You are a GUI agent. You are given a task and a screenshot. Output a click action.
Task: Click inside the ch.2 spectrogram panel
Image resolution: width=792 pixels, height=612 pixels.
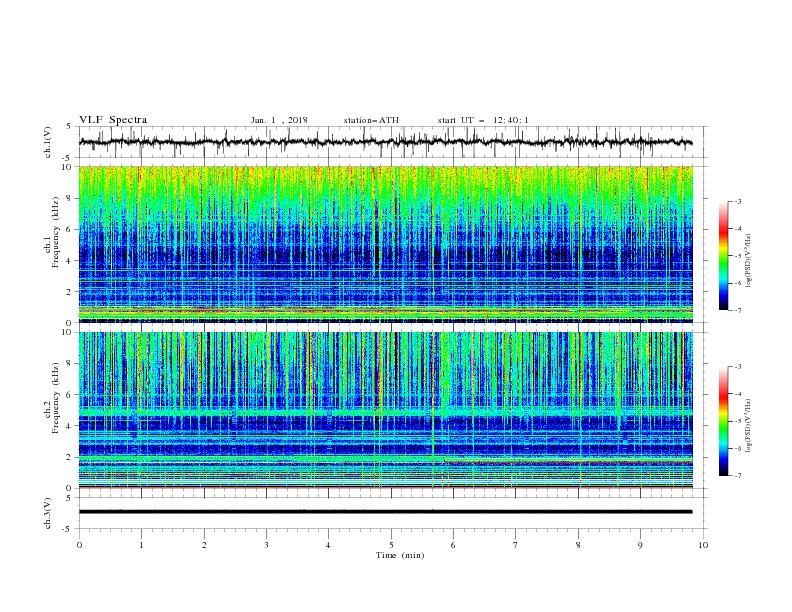click(x=386, y=410)
